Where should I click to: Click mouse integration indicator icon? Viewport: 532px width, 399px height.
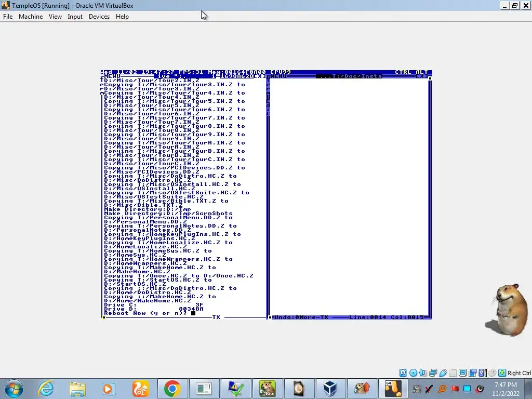492,373
